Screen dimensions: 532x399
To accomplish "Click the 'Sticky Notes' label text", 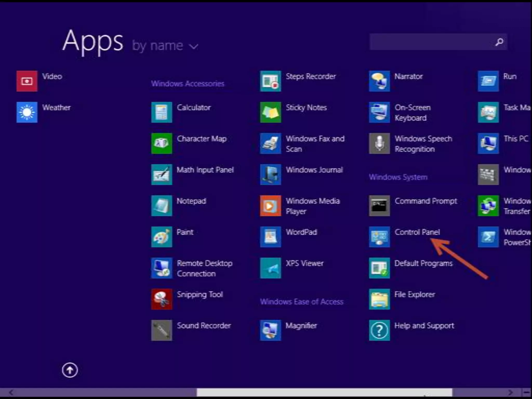I will (306, 108).
